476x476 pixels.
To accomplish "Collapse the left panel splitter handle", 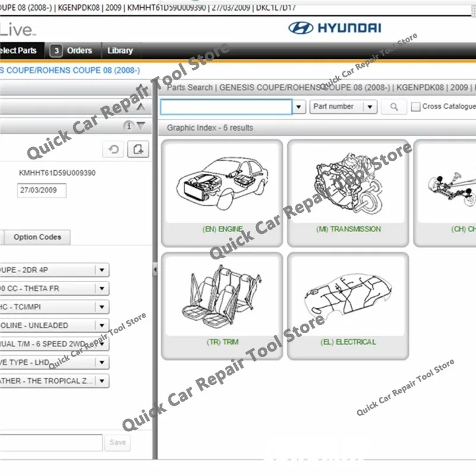I will click(155, 270).
